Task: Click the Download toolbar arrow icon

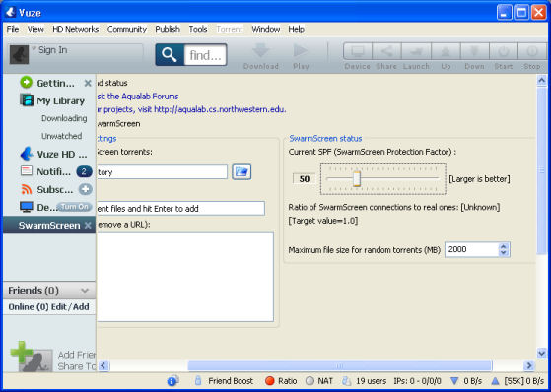Action: [261, 51]
